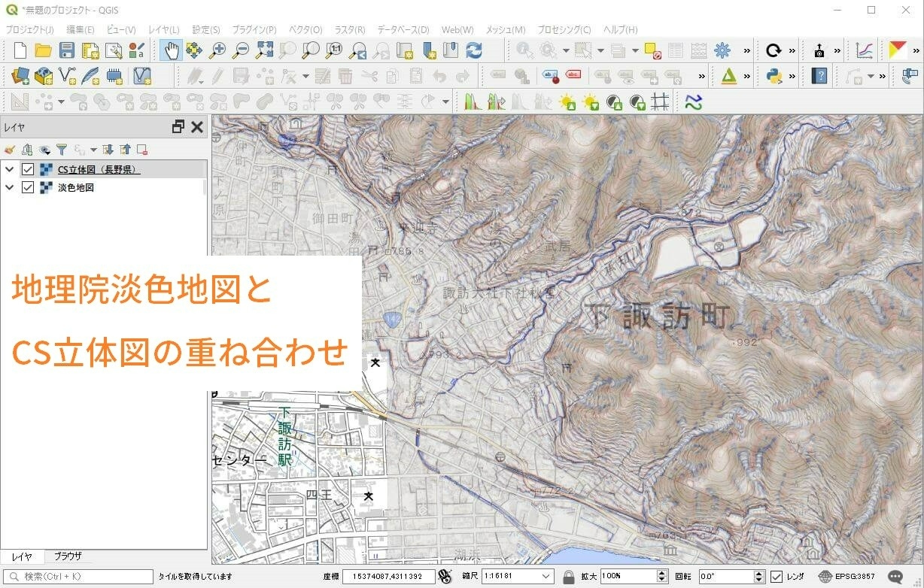Toggle the レンダ render checkbox

(777, 577)
